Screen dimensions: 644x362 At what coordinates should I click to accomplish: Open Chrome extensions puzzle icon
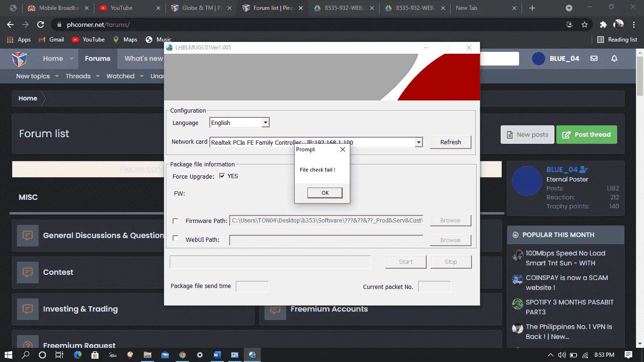[603, 25]
